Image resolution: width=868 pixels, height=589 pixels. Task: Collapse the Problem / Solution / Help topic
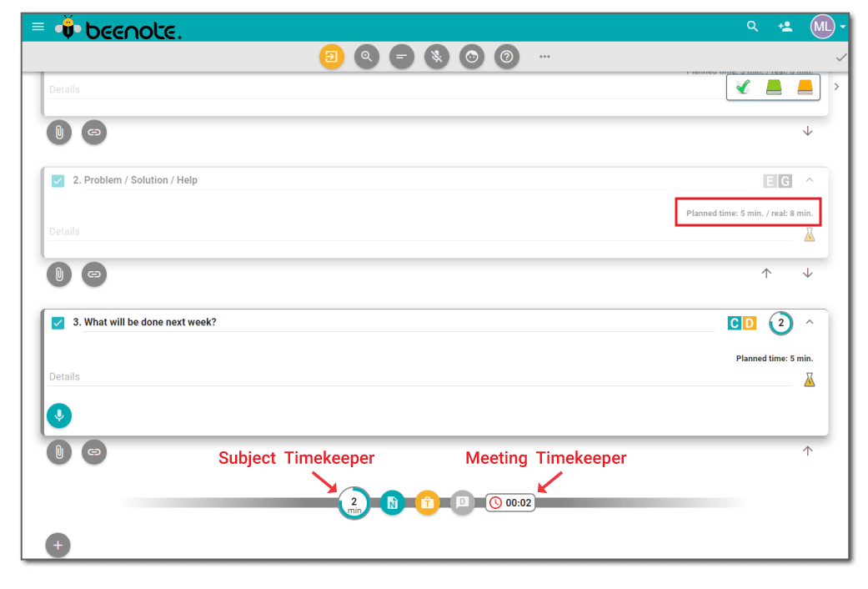[809, 180]
